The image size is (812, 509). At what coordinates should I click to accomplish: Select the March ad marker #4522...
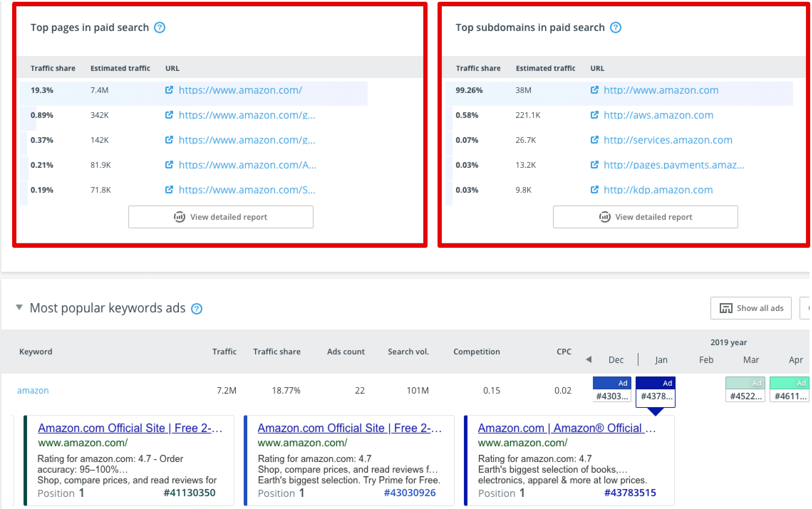tap(745, 389)
